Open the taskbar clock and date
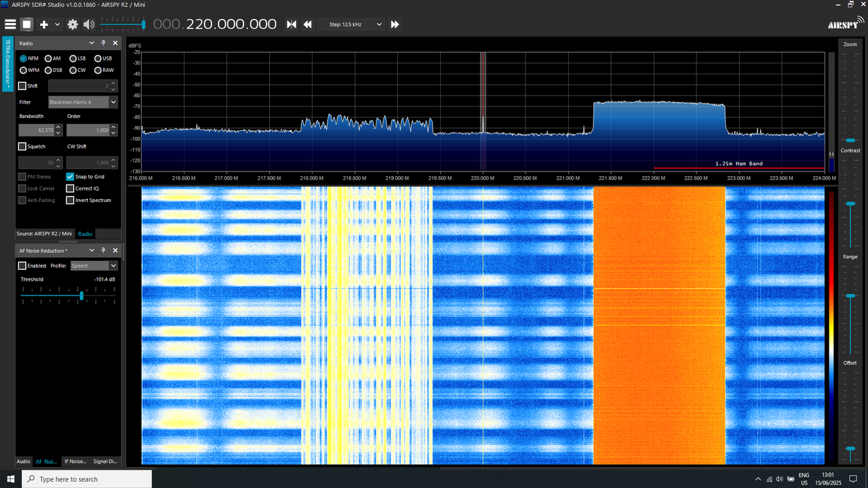 828,479
